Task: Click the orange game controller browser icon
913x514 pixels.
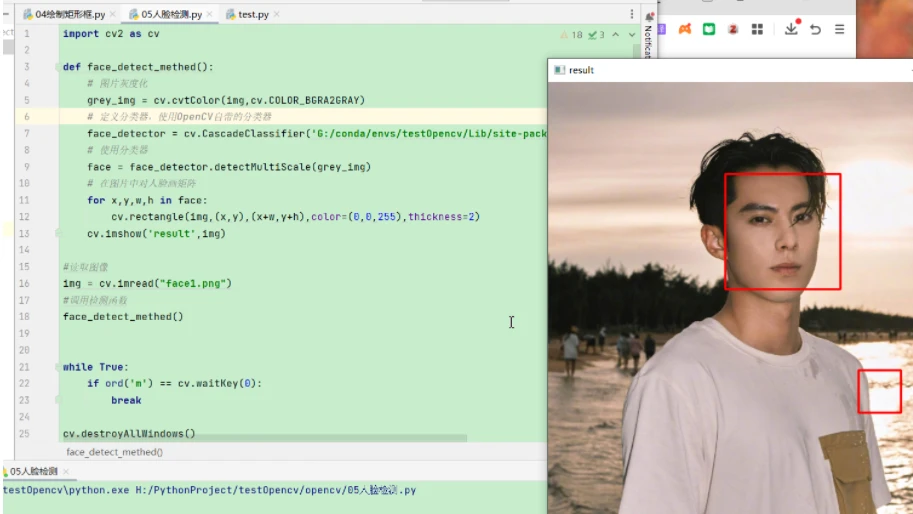Action: pyautogui.click(x=685, y=29)
